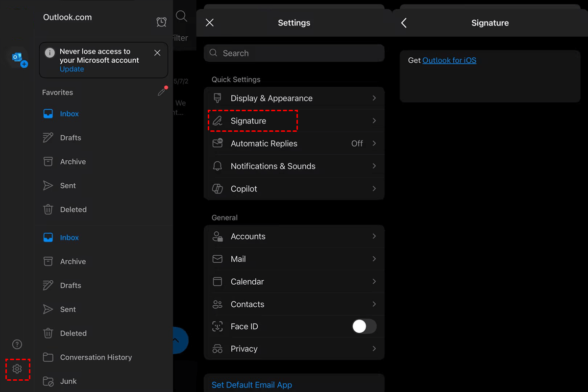The image size is (588, 392).
Task: Close the Settings panel
Action: tap(210, 23)
